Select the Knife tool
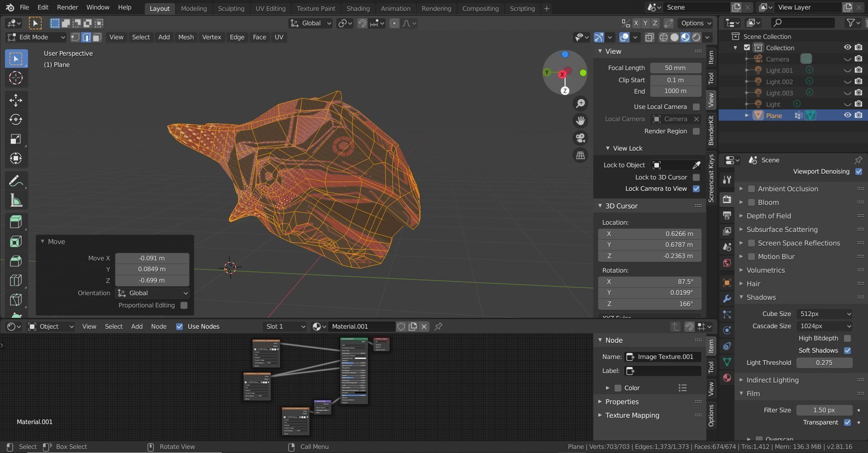 [x=16, y=300]
